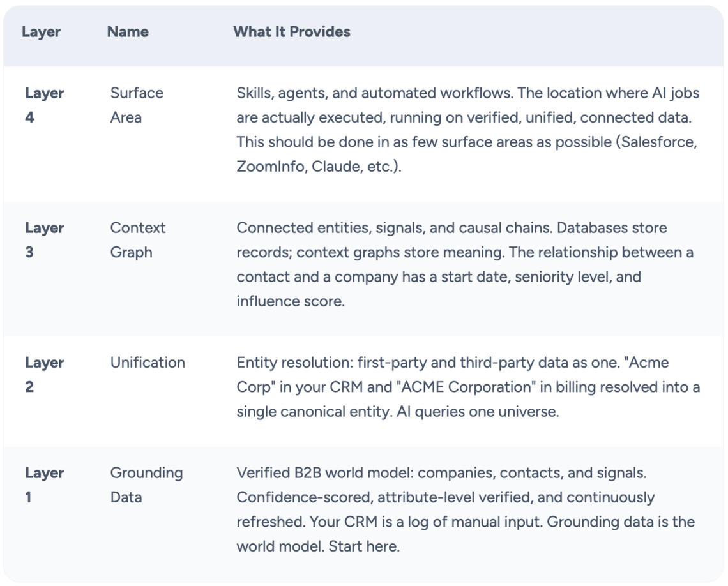The height and width of the screenshot is (586, 728).
Task: Select the "Layer 1" row label
Action: pyautogui.click(x=44, y=485)
